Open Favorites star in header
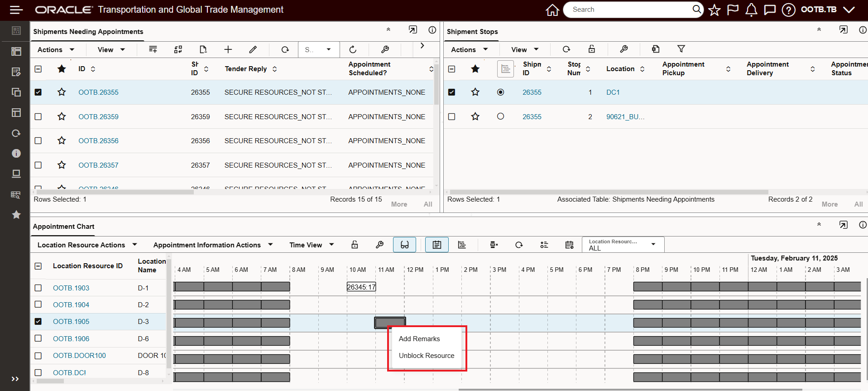 point(715,10)
